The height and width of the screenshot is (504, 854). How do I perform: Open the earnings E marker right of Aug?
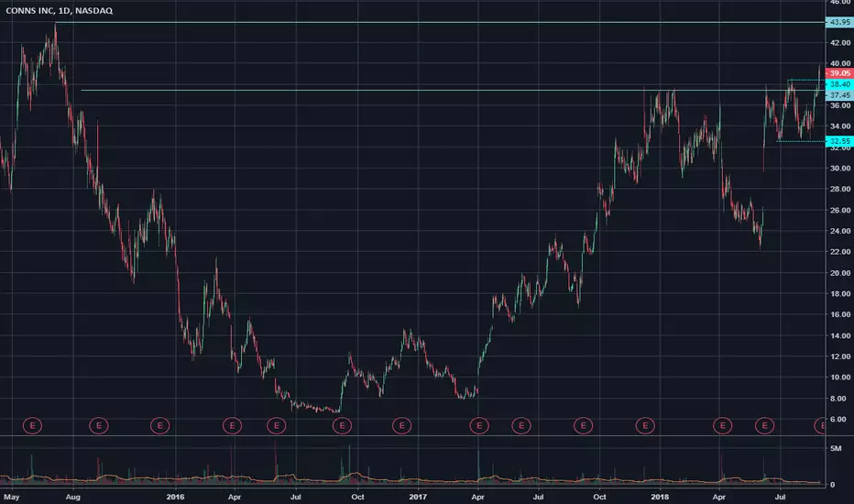[99, 425]
